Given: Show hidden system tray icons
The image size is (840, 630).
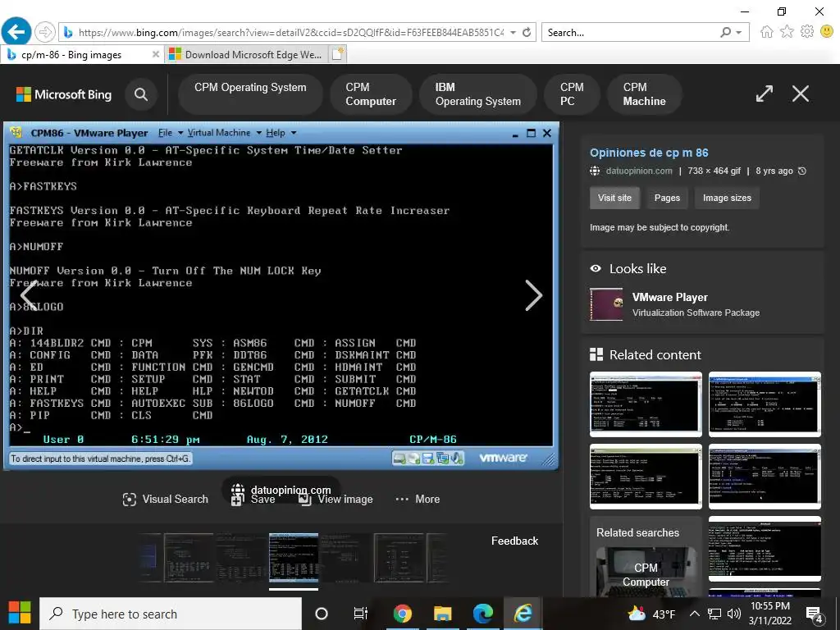Looking at the screenshot, I should (x=694, y=614).
